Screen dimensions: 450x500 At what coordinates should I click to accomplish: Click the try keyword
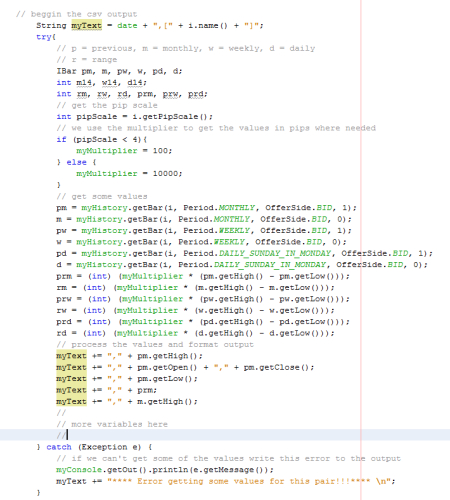click(44, 37)
